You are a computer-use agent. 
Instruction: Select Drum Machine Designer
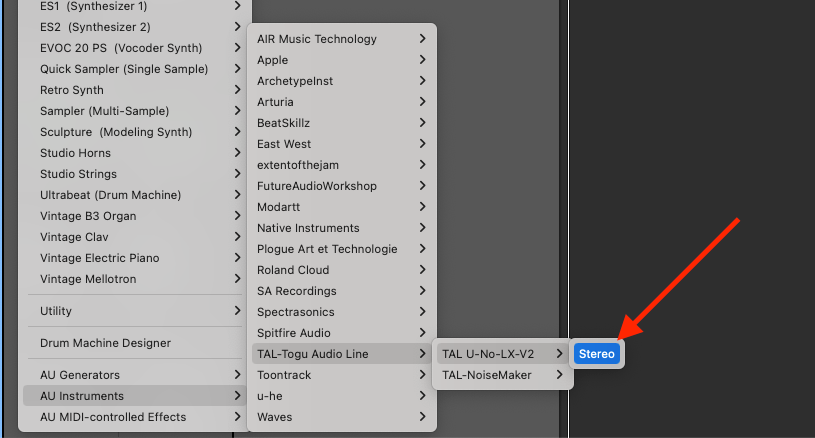click(135, 343)
